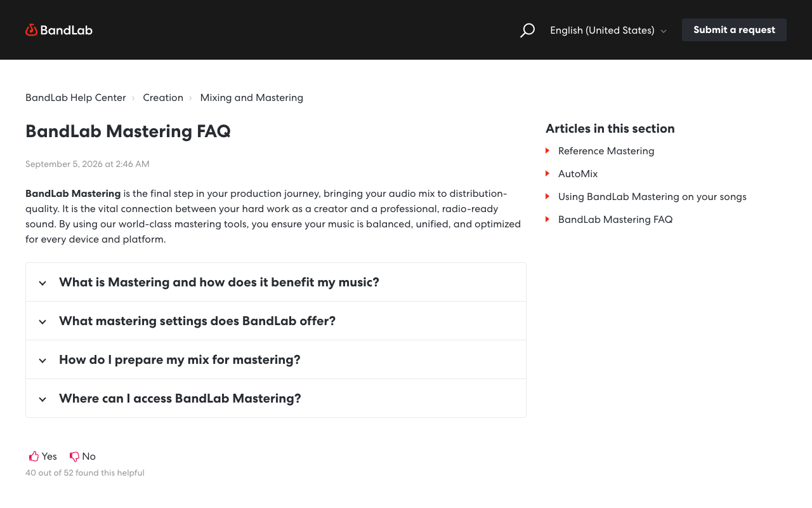Click the bold 'BandLab Mastering' intro text
This screenshot has height=508, width=812.
click(x=73, y=194)
